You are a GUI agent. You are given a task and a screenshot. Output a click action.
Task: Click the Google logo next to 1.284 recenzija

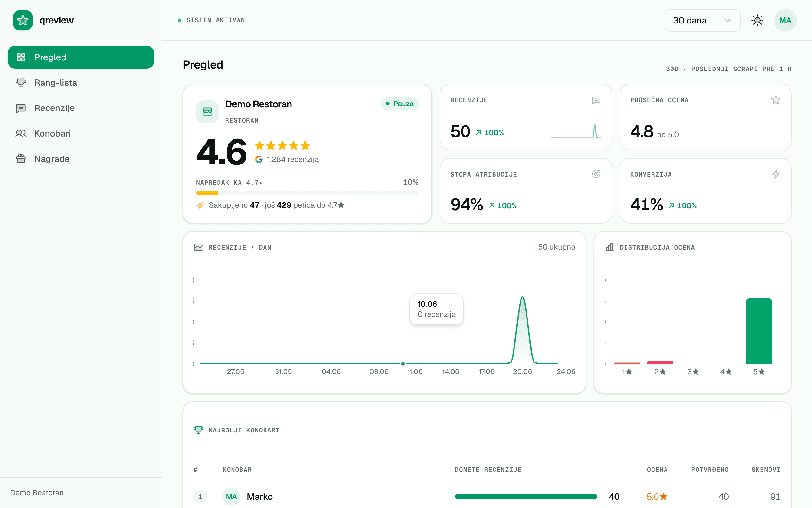coord(259,159)
